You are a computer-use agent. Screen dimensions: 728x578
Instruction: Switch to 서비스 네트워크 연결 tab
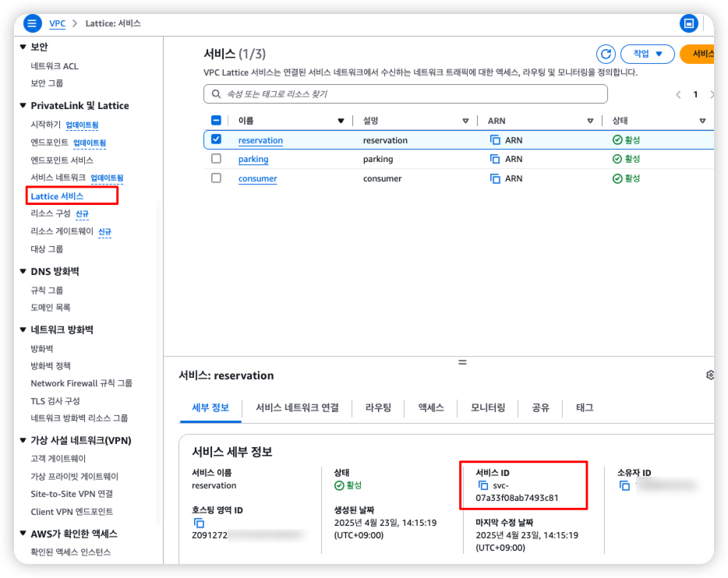coord(297,407)
